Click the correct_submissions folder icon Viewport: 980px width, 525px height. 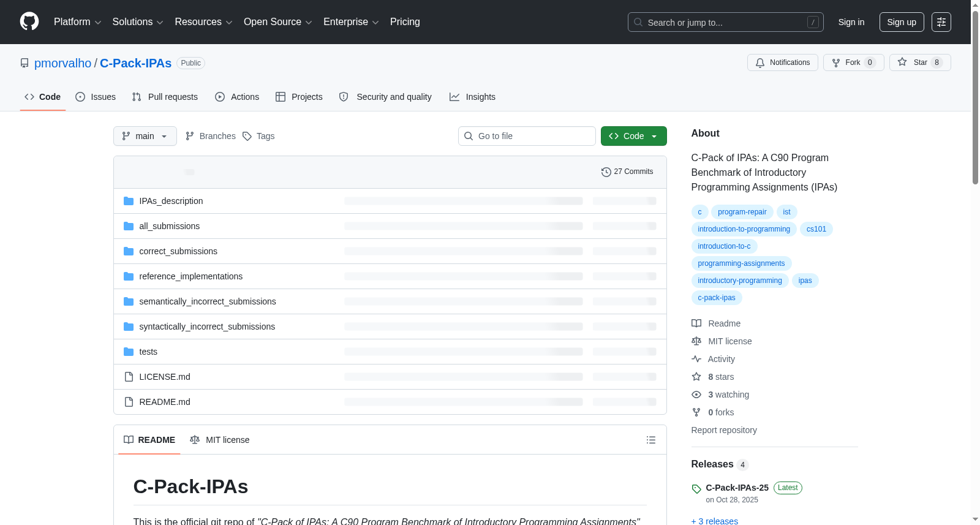coord(129,251)
